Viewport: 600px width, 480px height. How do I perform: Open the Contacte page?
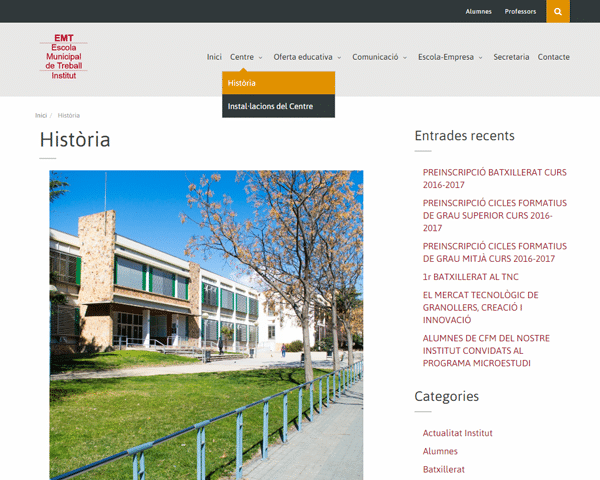(553, 57)
